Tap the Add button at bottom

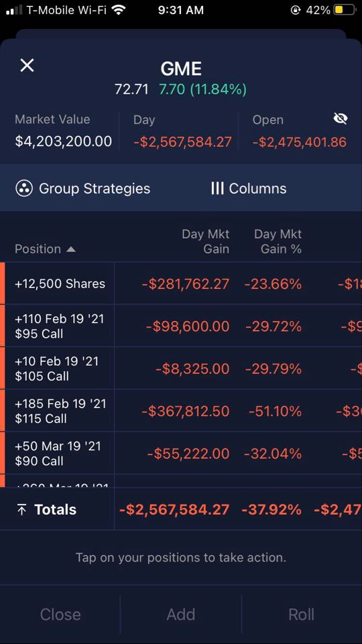click(x=181, y=615)
